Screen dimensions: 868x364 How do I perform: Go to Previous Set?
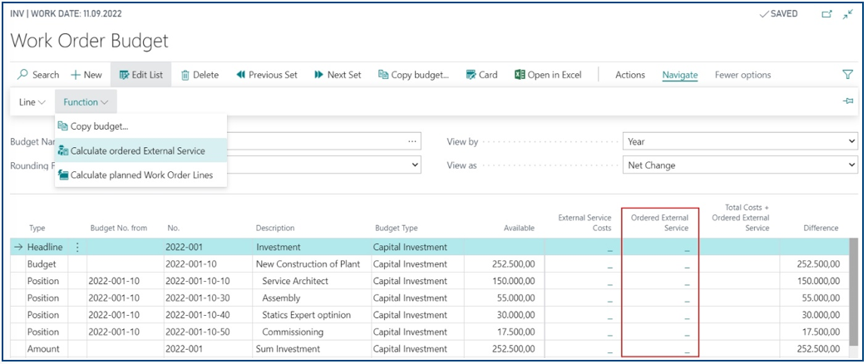pyautogui.click(x=267, y=75)
